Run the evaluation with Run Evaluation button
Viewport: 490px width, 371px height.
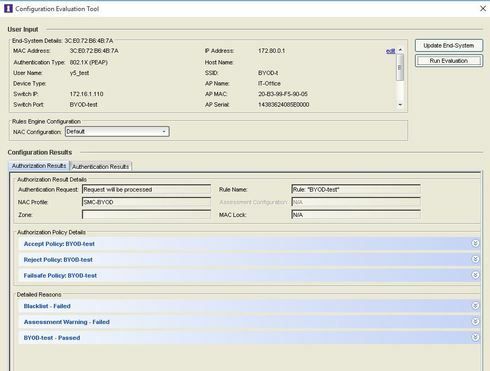pyautogui.click(x=449, y=61)
